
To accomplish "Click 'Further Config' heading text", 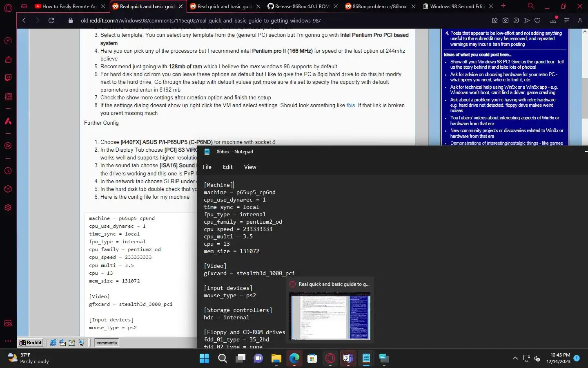I will click(101, 123).
